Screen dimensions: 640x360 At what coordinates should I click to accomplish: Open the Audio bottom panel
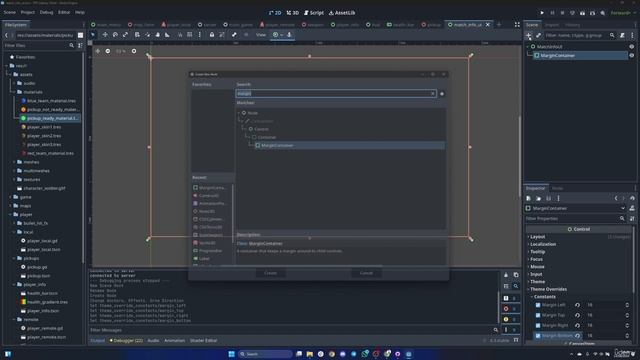(153, 340)
